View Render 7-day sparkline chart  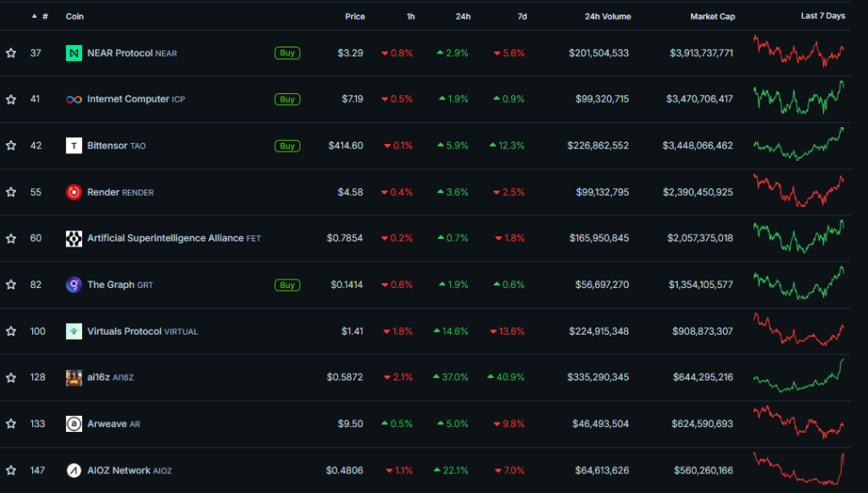tap(798, 191)
